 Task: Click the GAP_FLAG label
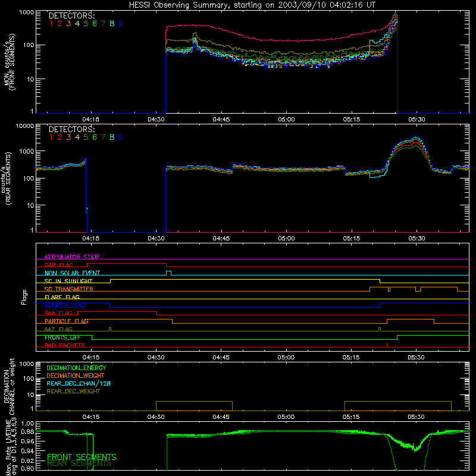tap(58, 265)
